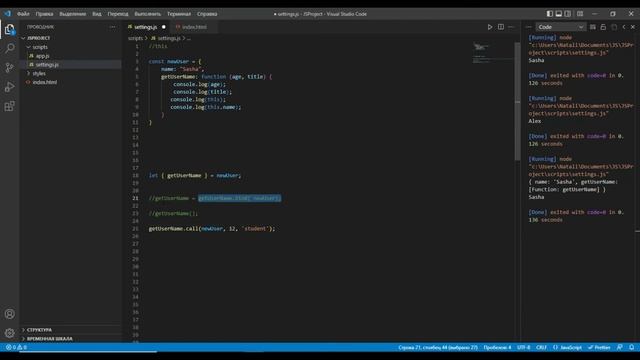This screenshot has width=640, height=360.
Task: Select settings.js in the explorer
Action: click(47, 64)
